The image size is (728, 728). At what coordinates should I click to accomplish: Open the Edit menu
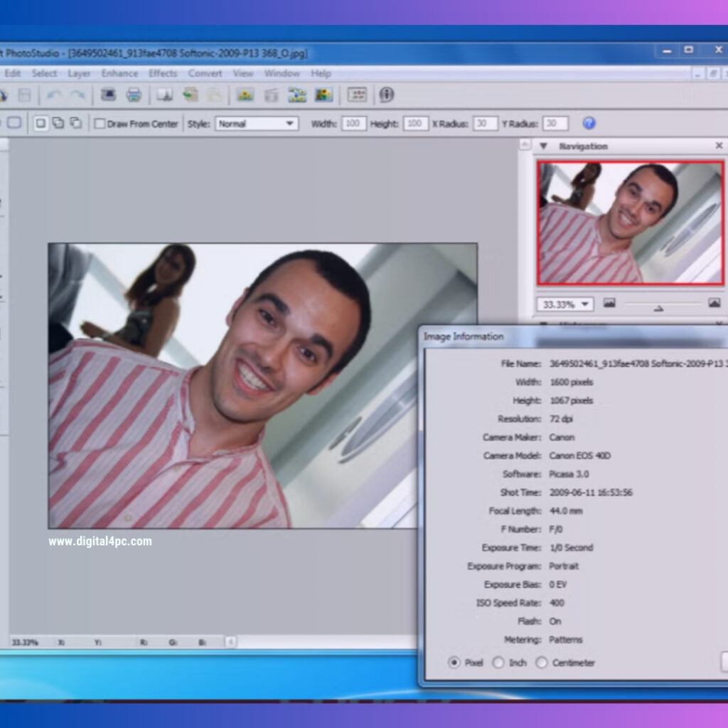click(x=13, y=73)
